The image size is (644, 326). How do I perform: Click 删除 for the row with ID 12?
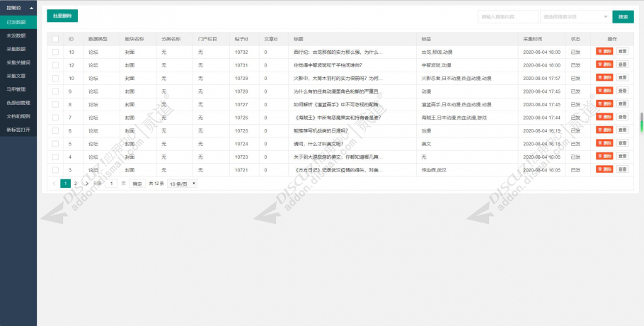(x=604, y=65)
